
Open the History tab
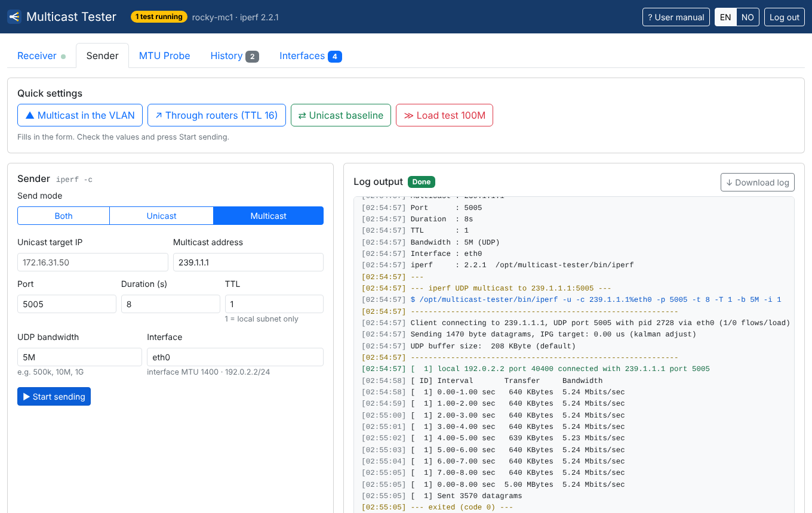tap(234, 55)
